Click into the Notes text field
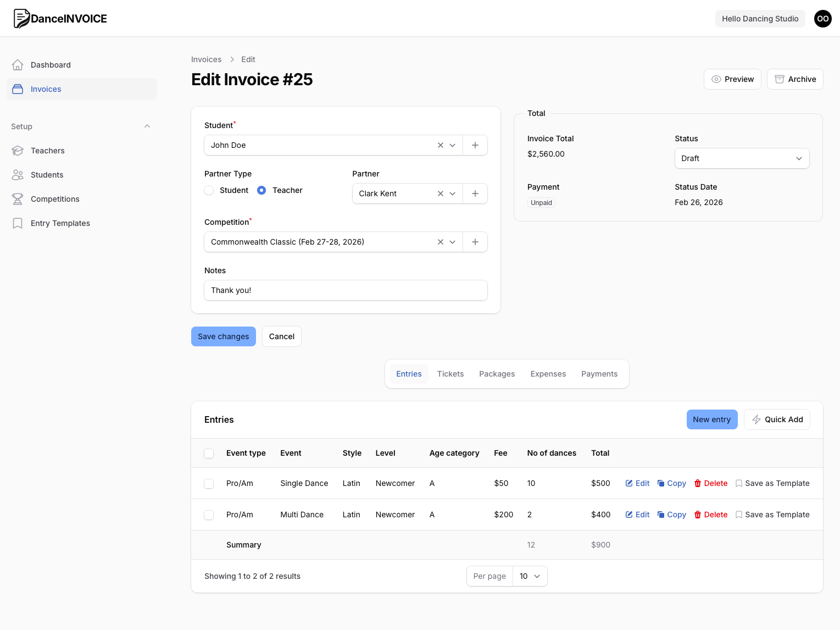The width and height of the screenshot is (840, 630). pos(346,290)
